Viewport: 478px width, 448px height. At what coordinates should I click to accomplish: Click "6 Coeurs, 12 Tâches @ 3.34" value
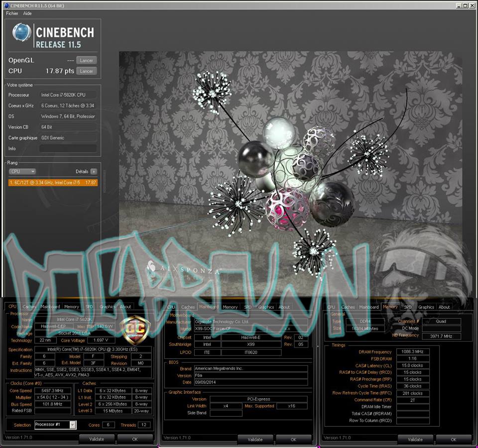pos(68,106)
